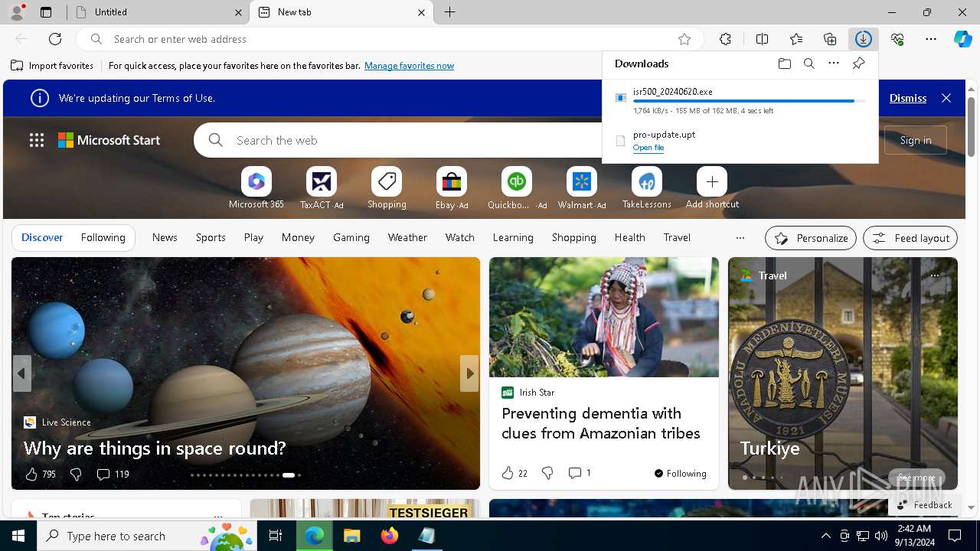Open Travel card options ellipsis
This screenshot has height=551, width=980.
935,275
